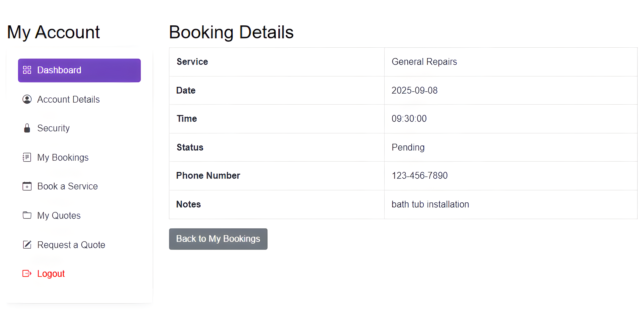Viewport: 644px width, 327px height.
Task: Click the Request a Quote pencil icon
Action: pos(27,245)
